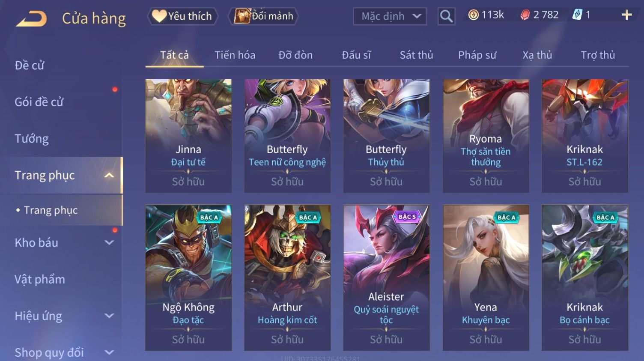This screenshot has height=361, width=644.
Task: Open Gói đề cử in the sidebar
Action: 39,102
